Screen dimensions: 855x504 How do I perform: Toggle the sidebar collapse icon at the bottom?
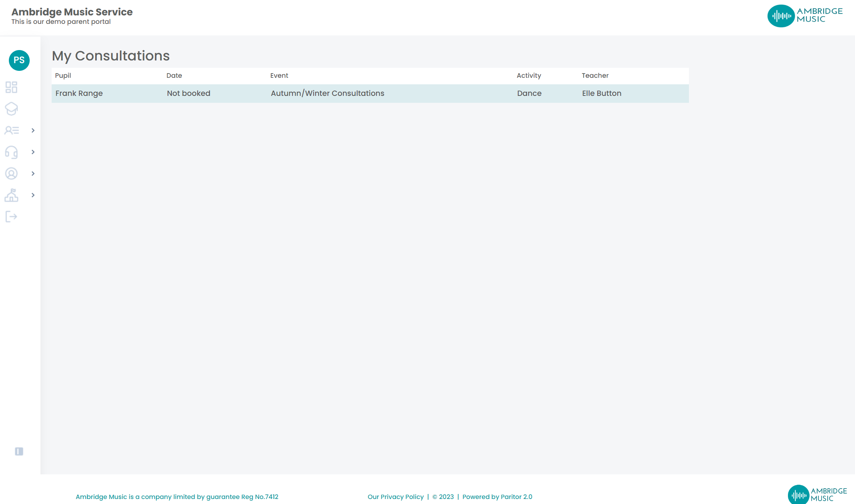point(19,451)
